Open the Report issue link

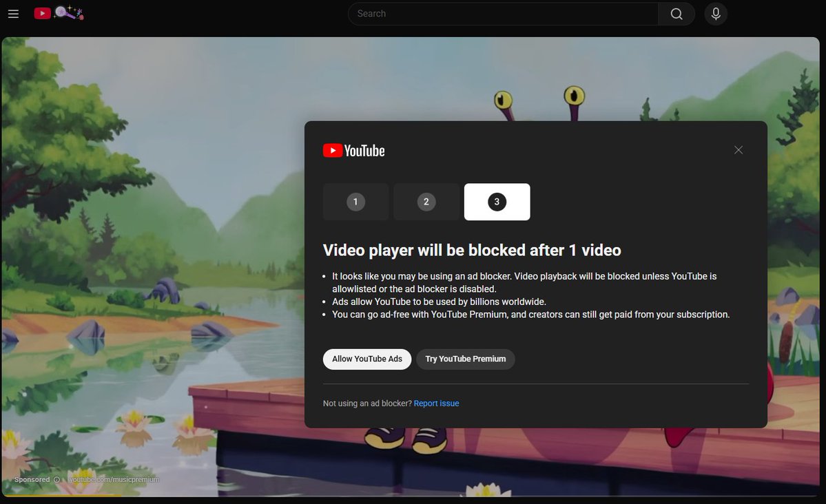pyautogui.click(x=436, y=403)
